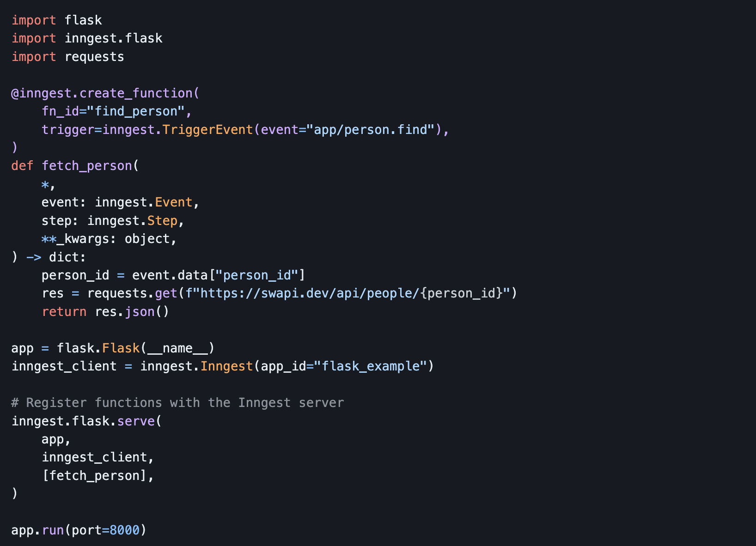Click the 'person_id = event.data' assignment line

click(173, 275)
